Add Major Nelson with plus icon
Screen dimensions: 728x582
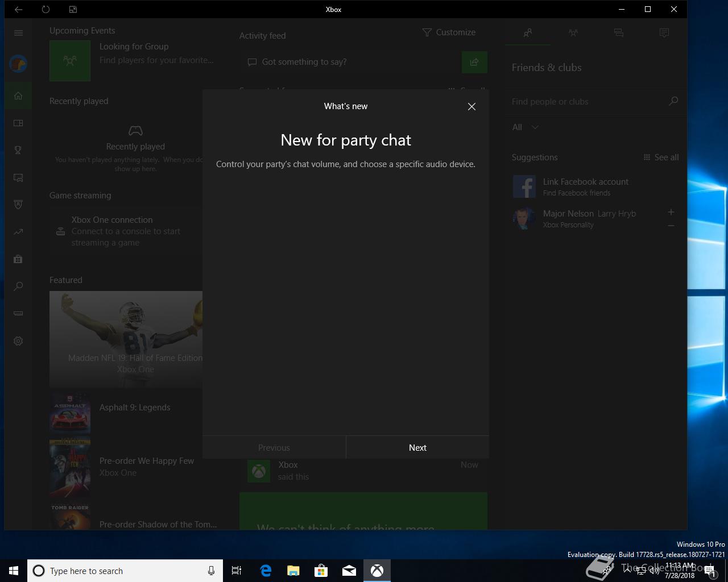(x=671, y=212)
